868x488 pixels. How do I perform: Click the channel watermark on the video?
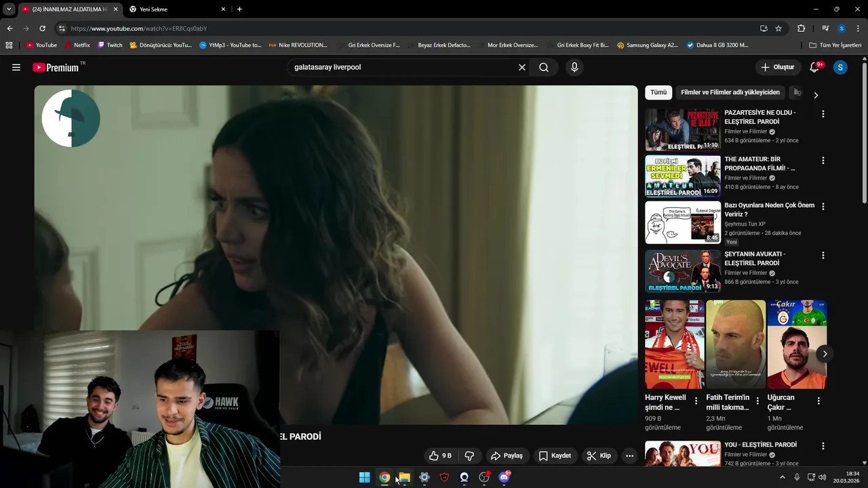pos(71,118)
